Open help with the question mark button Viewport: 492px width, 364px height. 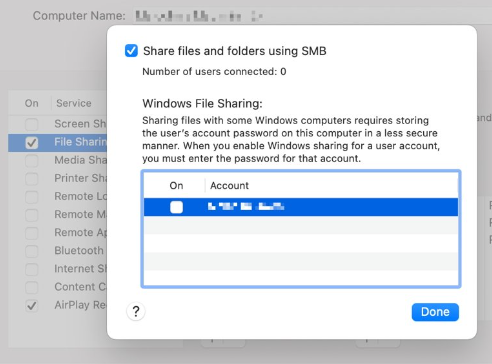coord(136,312)
